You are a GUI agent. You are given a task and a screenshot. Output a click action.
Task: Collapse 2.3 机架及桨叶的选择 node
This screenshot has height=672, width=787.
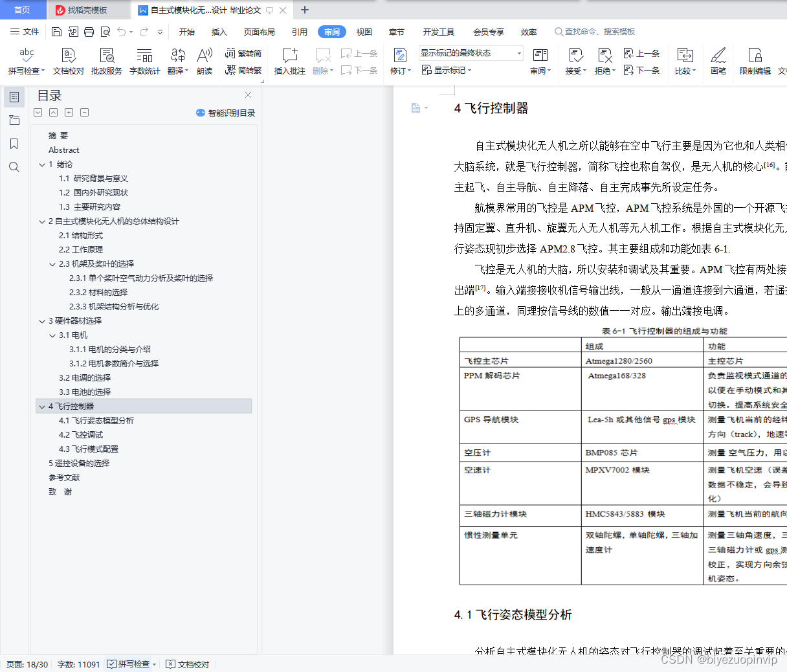(x=52, y=264)
